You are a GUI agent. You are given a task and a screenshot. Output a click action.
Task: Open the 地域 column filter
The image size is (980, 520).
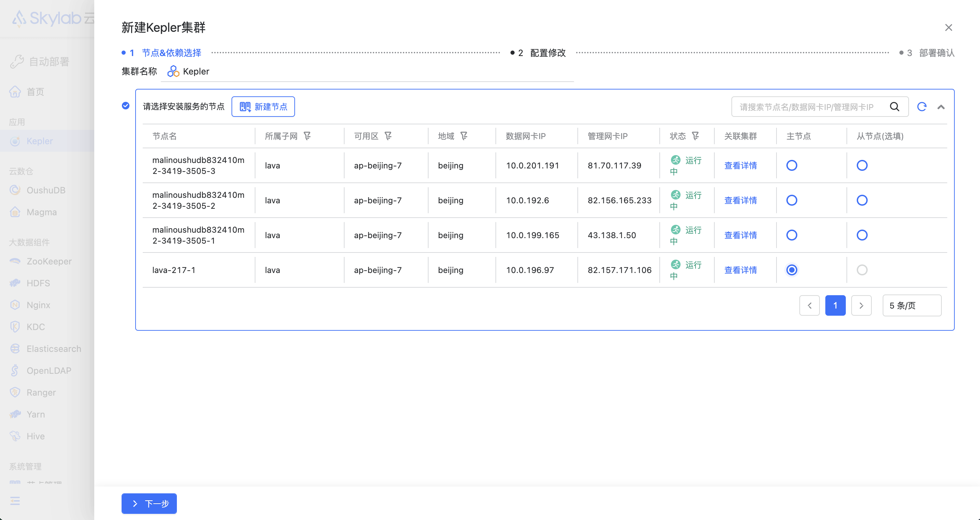[464, 136]
